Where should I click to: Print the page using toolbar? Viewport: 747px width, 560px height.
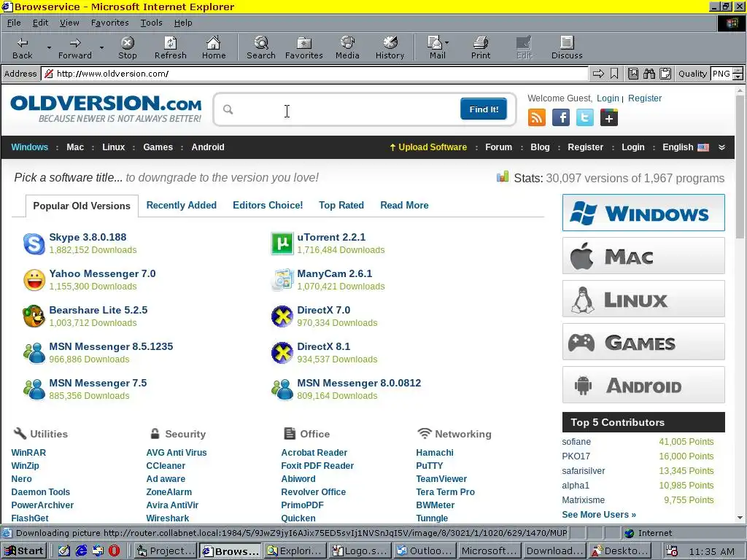coord(481,47)
